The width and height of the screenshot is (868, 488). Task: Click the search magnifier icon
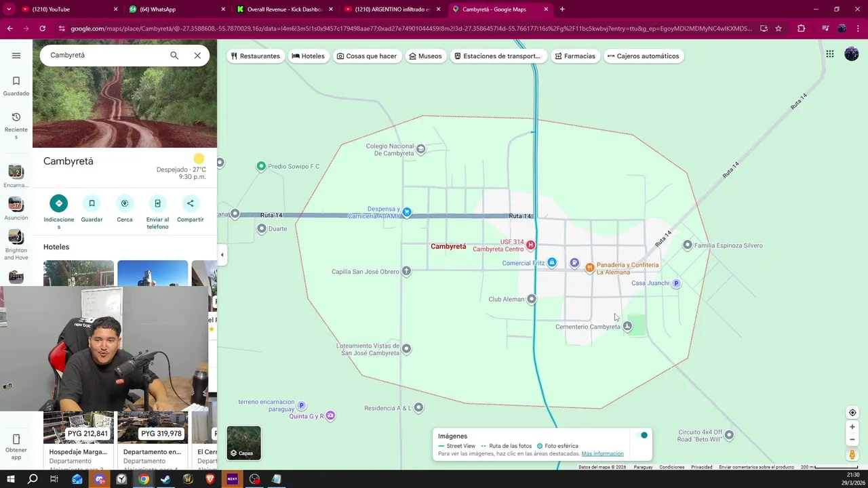coord(174,56)
